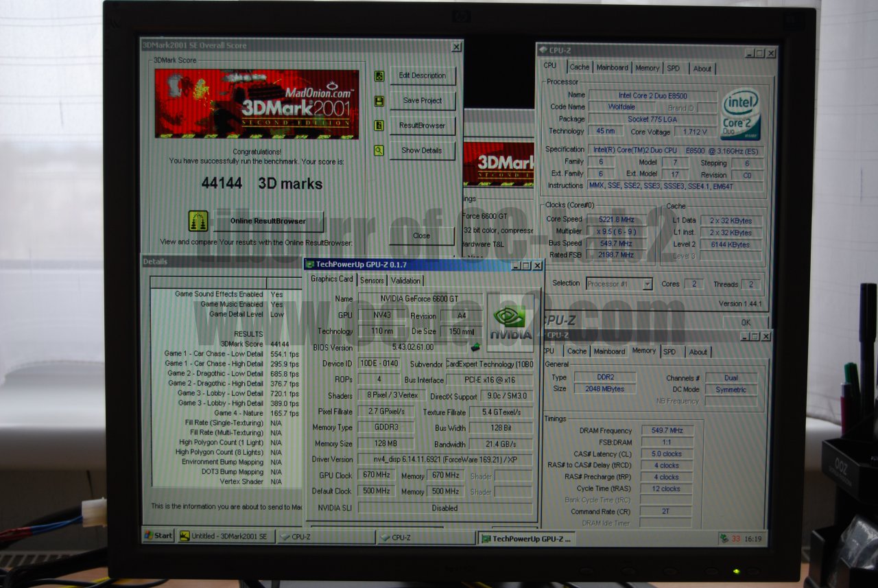Open About tab in lower CPU-Z window
Screen dimensions: 878x588
click(x=698, y=352)
